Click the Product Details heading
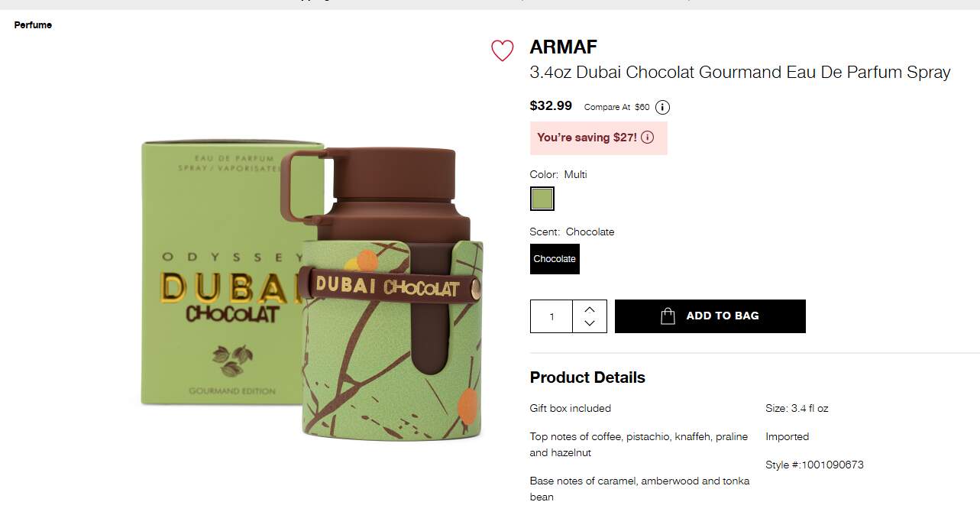Image resolution: width=980 pixels, height=515 pixels. click(587, 377)
